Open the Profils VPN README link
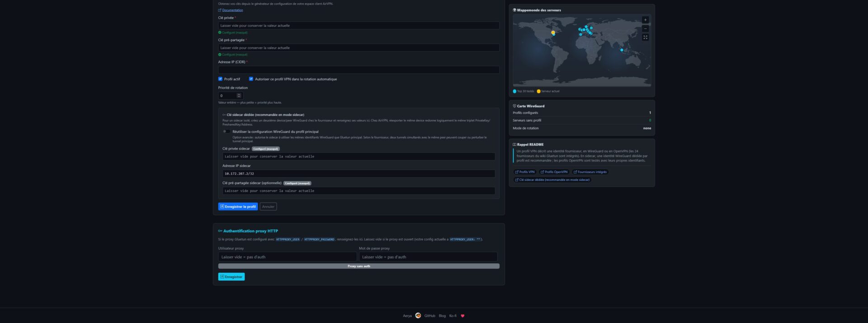 (x=525, y=172)
